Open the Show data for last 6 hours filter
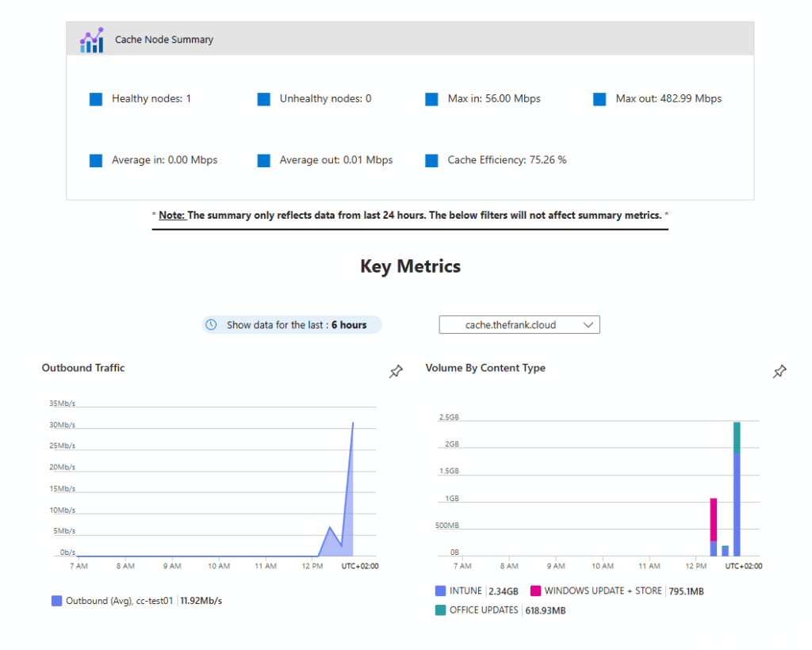The width and height of the screenshot is (812, 650). tap(292, 325)
